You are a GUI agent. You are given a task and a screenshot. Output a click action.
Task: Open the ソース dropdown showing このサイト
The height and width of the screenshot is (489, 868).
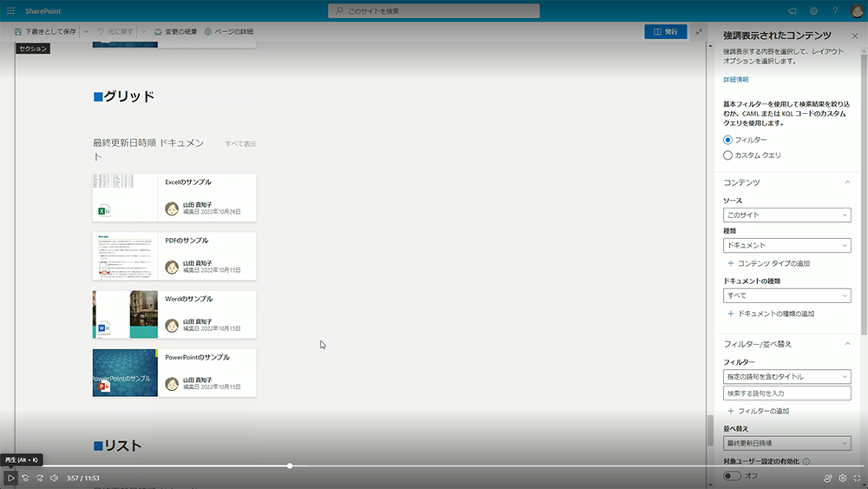pyautogui.click(x=786, y=215)
